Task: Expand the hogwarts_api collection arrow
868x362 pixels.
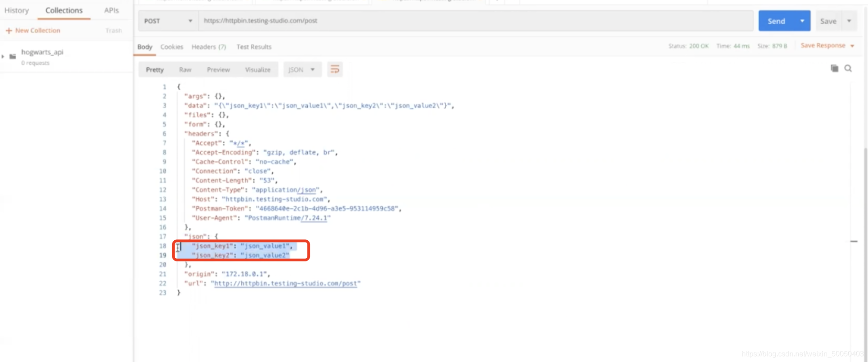Action: (x=3, y=56)
